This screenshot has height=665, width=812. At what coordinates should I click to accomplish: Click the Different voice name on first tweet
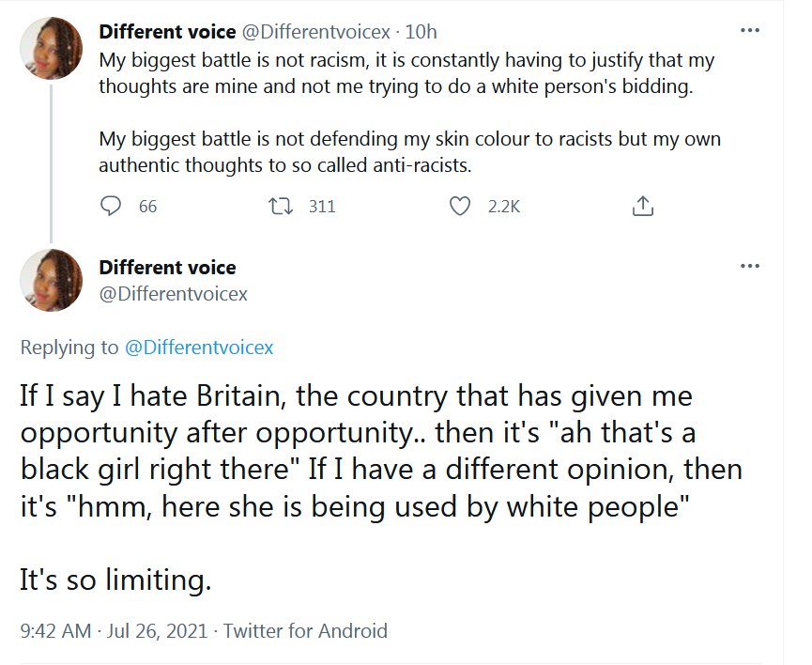coord(167,32)
